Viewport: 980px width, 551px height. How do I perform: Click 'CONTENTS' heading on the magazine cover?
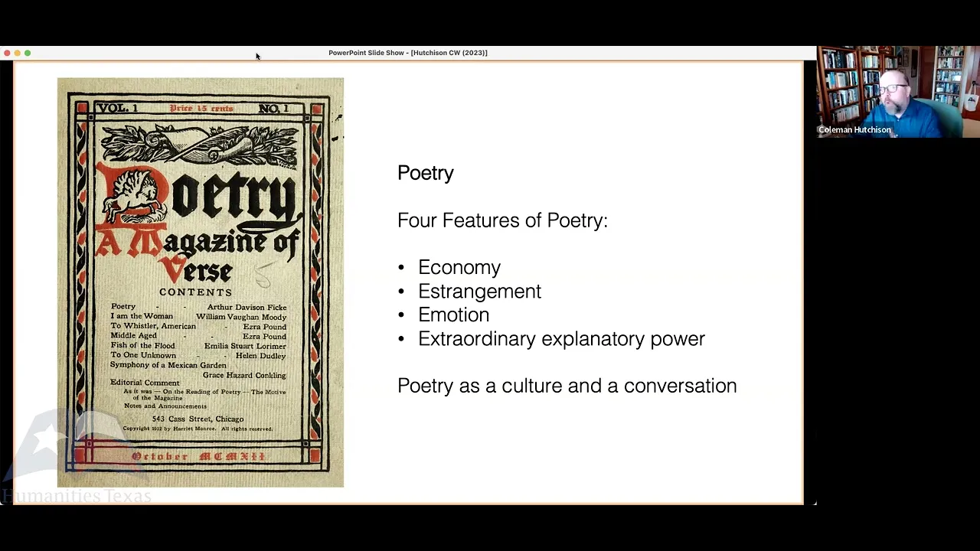pos(196,292)
